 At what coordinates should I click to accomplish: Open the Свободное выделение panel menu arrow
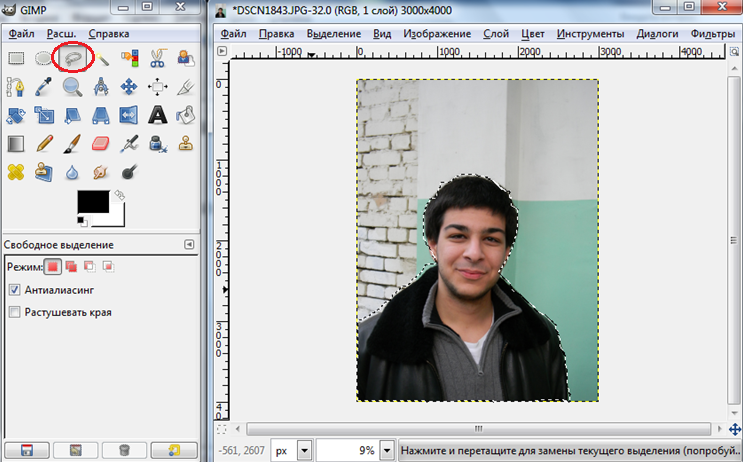pyautogui.click(x=189, y=245)
